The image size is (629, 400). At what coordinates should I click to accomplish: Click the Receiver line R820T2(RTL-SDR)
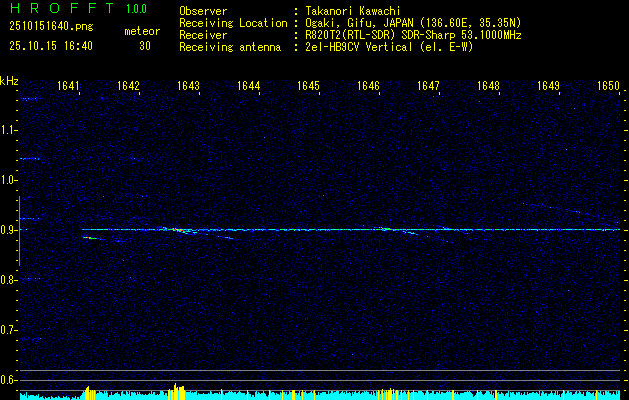(413, 35)
